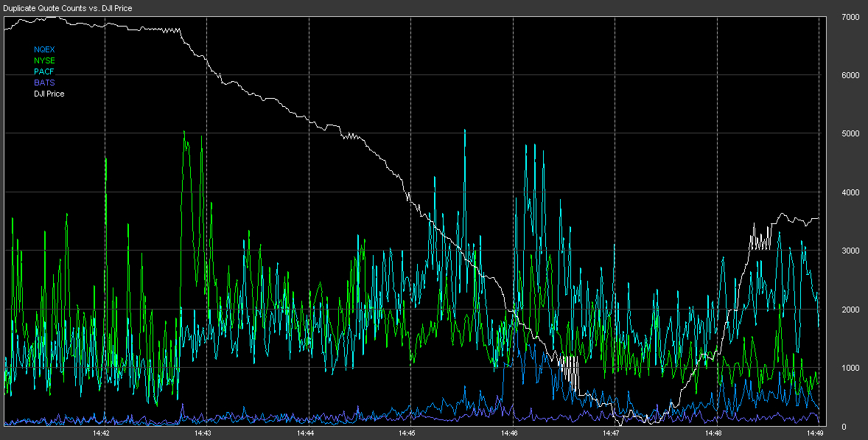The width and height of the screenshot is (868, 440).
Task: Select the 14:45 time marker
Action: (x=407, y=434)
